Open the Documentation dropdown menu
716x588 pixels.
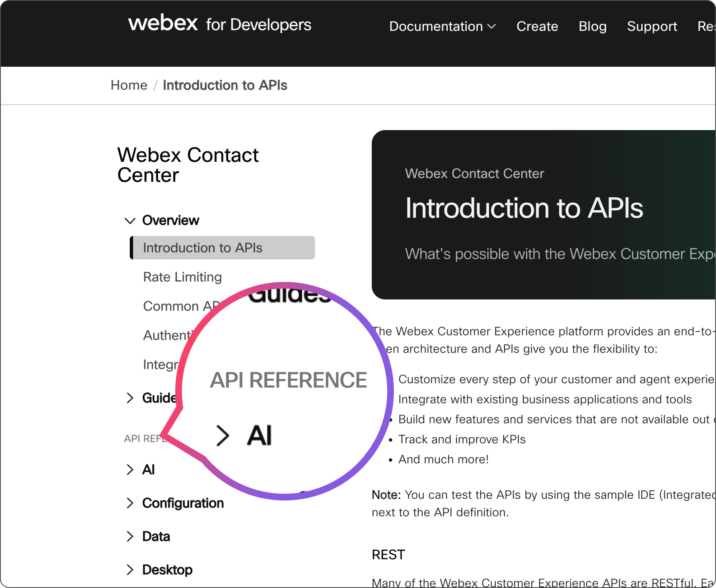pos(442,26)
